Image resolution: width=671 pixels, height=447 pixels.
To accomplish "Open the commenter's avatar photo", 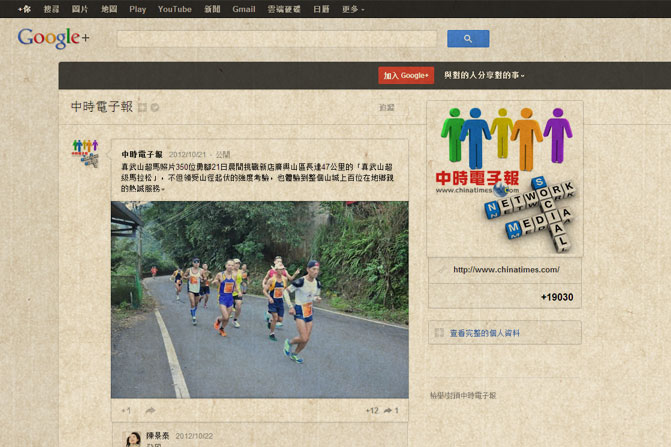I will pos(133,439).
